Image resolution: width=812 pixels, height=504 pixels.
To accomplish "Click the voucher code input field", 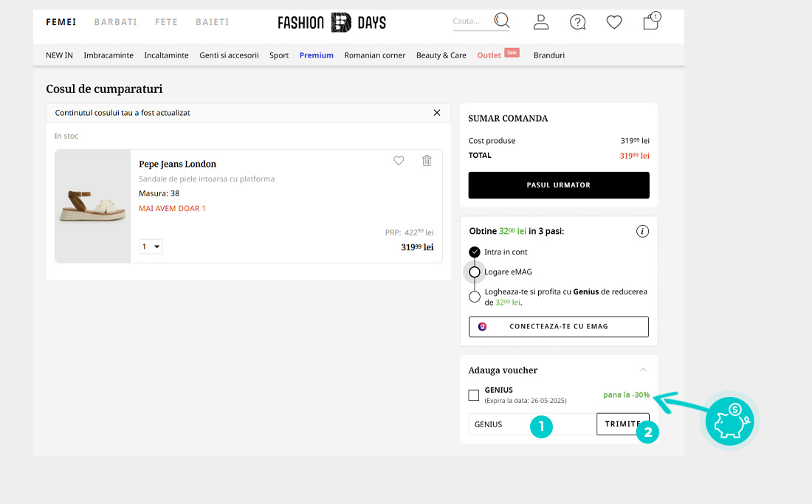I will click(532, 424).
